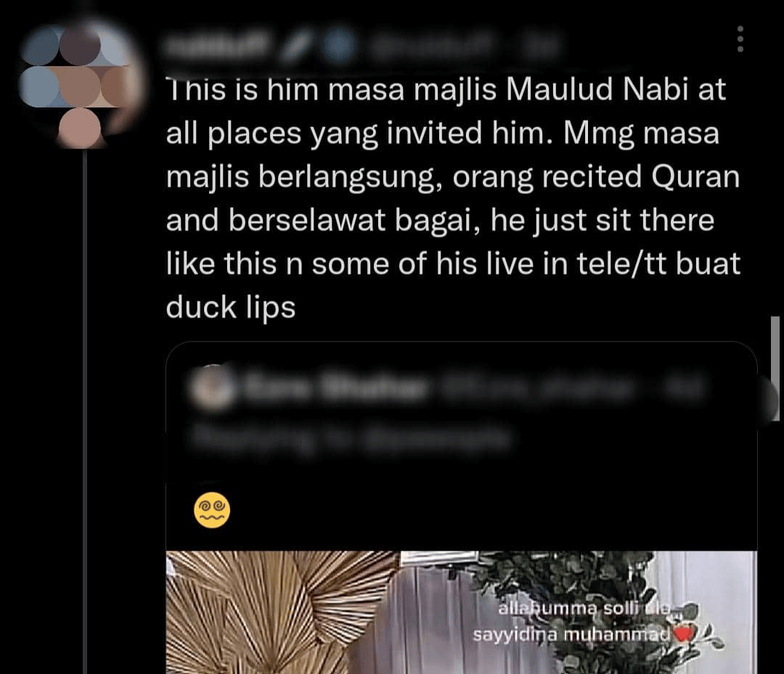Open the three-dot more options menu
The image size is (784, 674).
pos(740,39)
